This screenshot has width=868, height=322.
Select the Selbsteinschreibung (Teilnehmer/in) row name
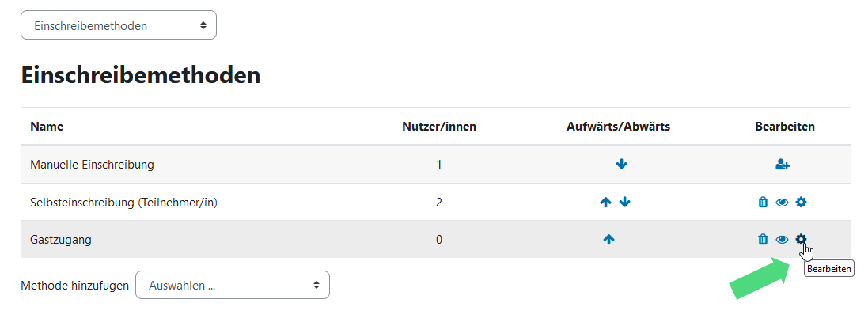pos(123,203)
